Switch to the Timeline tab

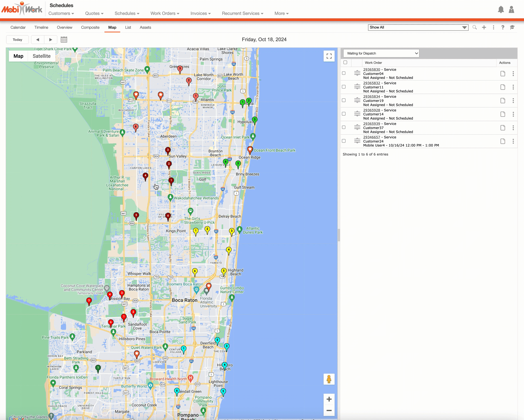(41, 28)
